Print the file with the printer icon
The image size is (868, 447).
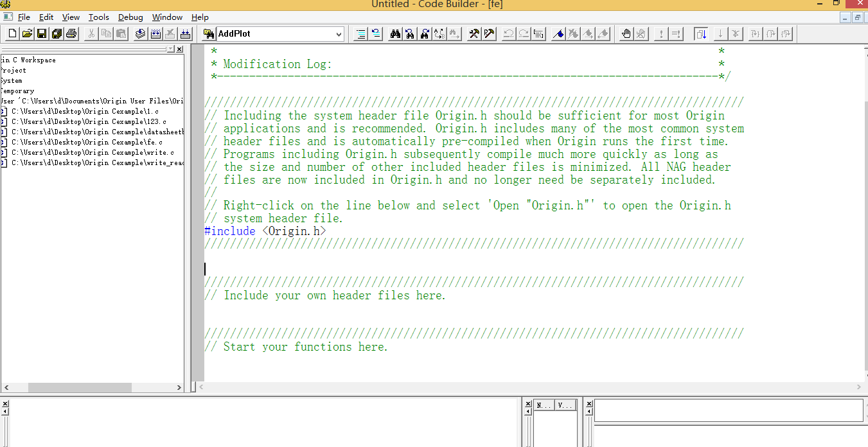click(x=71, y=33)
